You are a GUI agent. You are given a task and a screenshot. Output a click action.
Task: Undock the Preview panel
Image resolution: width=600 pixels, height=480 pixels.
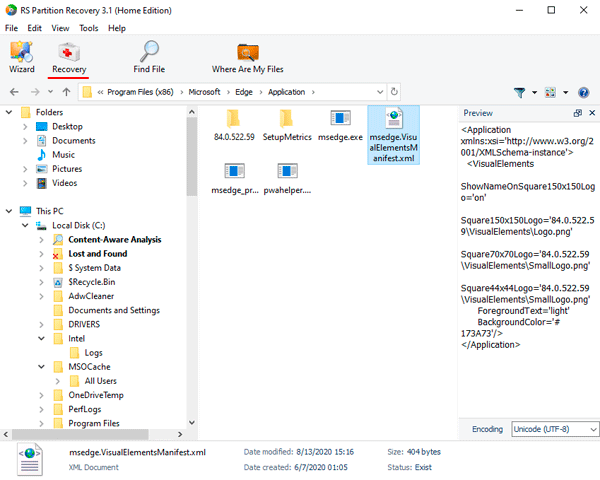578,113
